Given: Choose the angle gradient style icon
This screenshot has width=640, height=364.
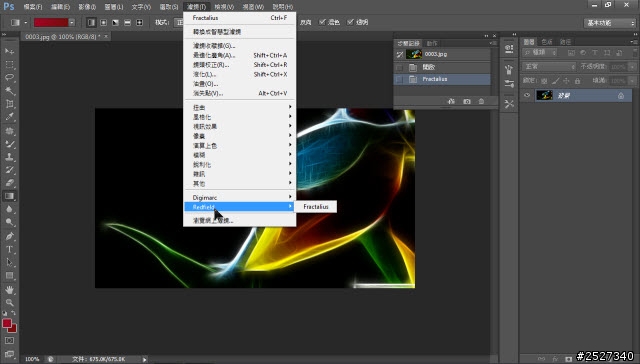Looking at the screenshot, I should tap(116, 22).
